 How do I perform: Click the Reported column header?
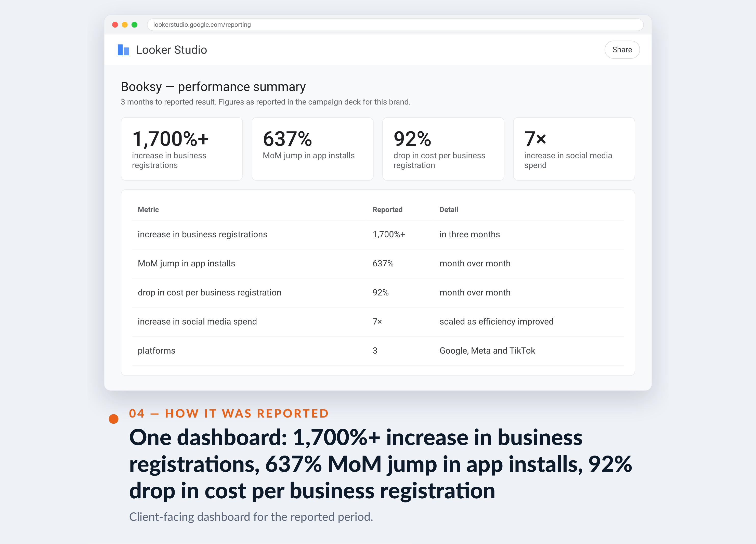pos(387,210)
